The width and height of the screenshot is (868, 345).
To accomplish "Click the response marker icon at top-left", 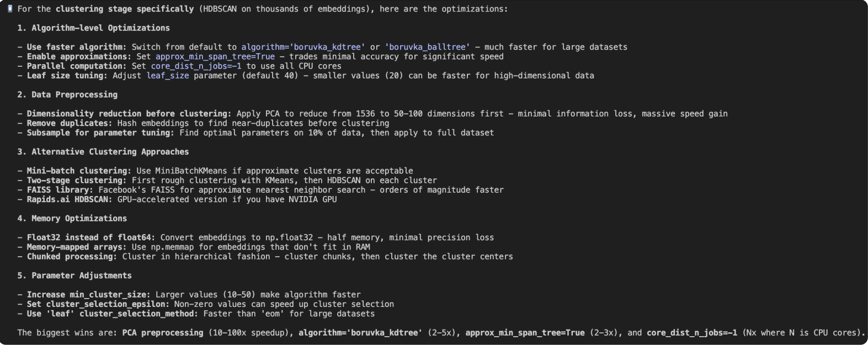I will click(x=10, y=9).
